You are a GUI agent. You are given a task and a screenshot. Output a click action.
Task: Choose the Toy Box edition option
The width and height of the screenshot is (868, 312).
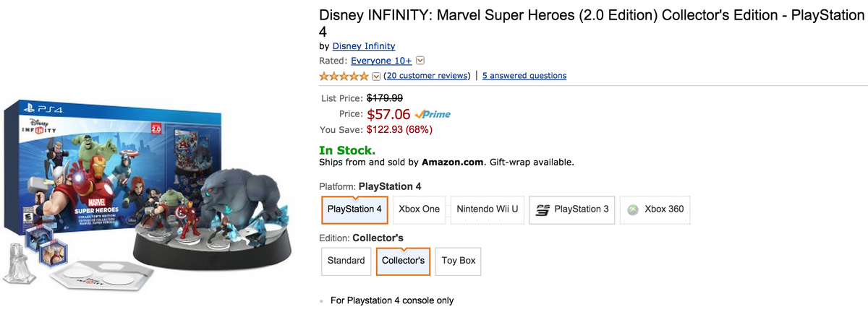coord(459,261)
